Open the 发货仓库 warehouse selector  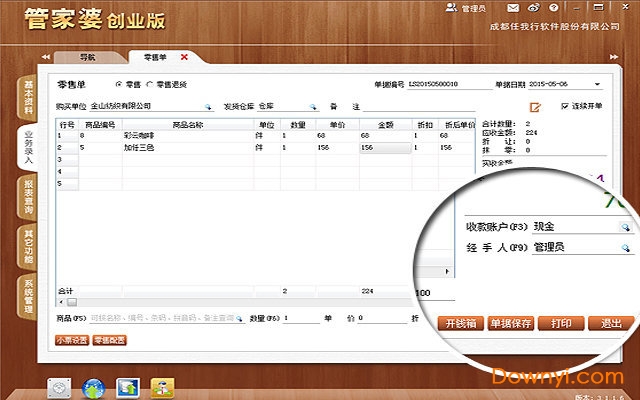point(312,106)
